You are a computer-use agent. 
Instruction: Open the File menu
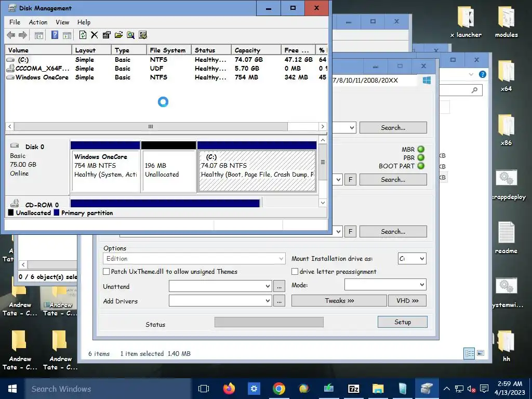coord(15,22)
